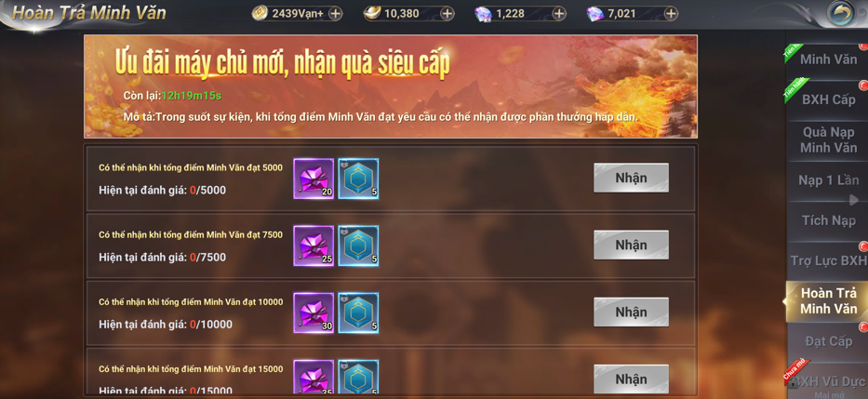Viewport: 868px width, 399px height.
Task: Claim the 7500 point reward with Nhận
Action: click(631, 246)
